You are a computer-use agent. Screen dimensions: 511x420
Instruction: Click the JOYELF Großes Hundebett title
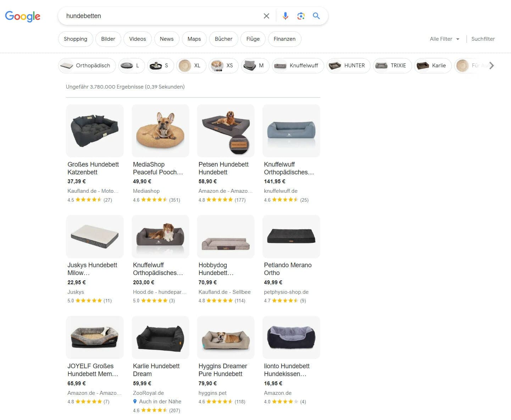click(x=93, y=370)
